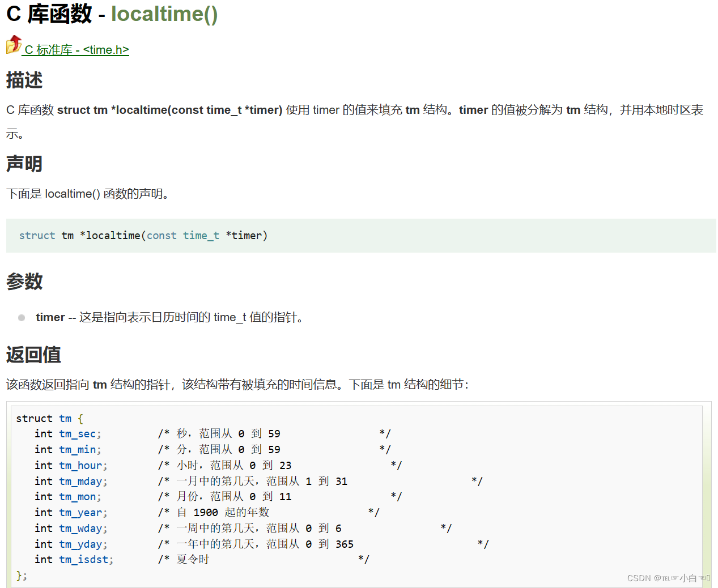Click the gray bullet point before timer
The image size is (718, 588).
(x=21, y=317)
